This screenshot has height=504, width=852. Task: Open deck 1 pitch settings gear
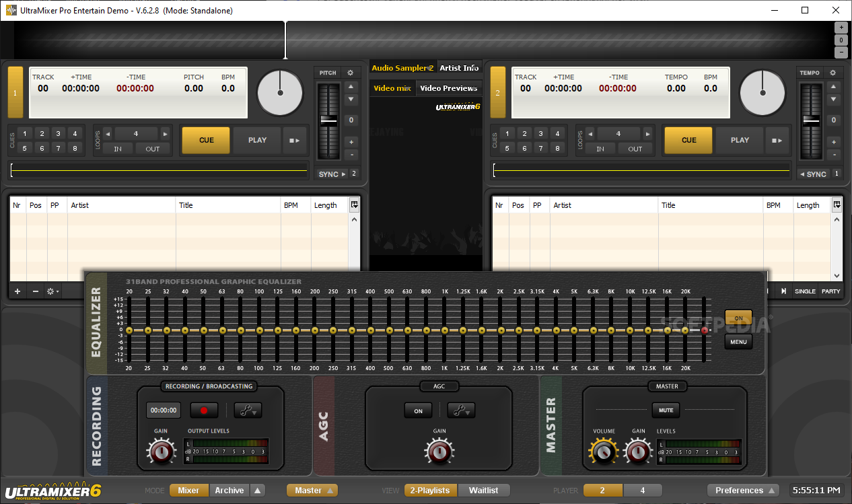350,73
